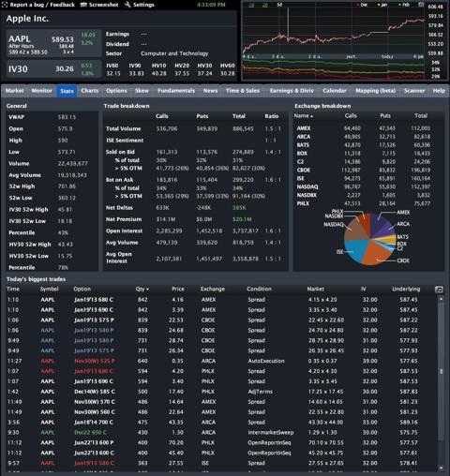Switch chart to 2d range
The height and width of the screenshot is (476, 450).
pyautogui.click(x=265, y=5)
